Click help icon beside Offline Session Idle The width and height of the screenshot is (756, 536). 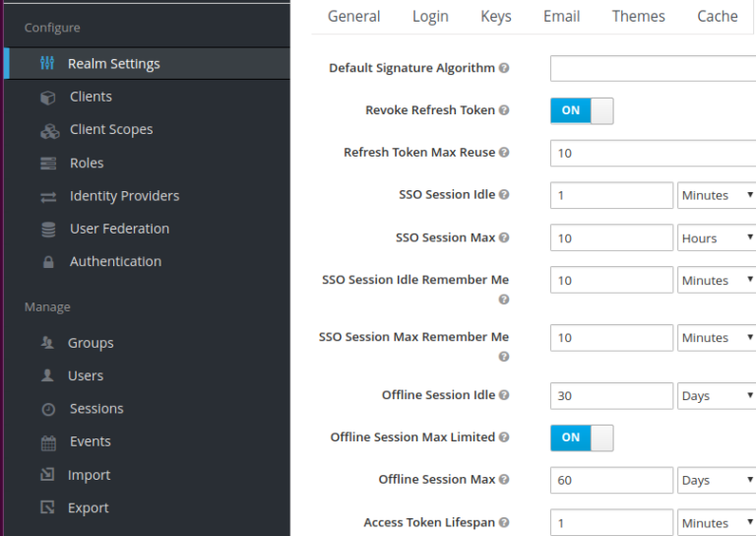504,395
